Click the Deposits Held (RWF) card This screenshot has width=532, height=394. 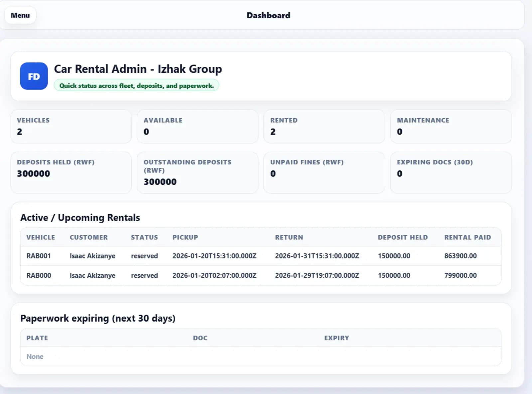click(x=71, y=172)
